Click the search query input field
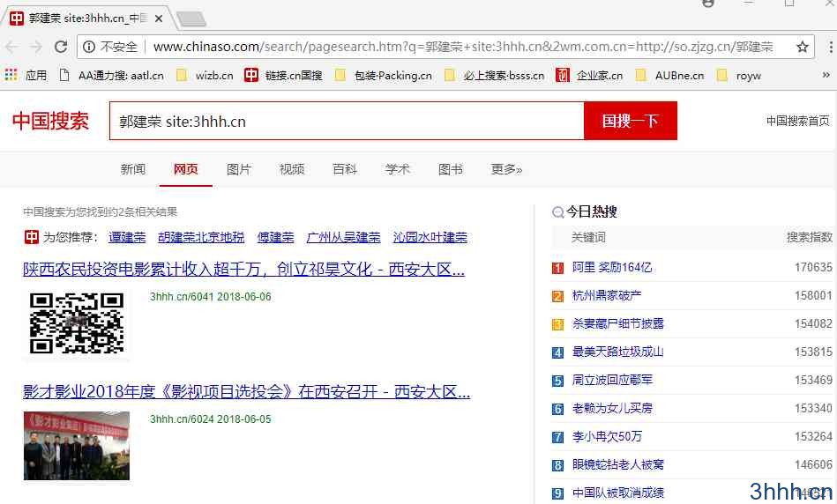The width and height of the screenshot is (837, 504). coord(346,122)
